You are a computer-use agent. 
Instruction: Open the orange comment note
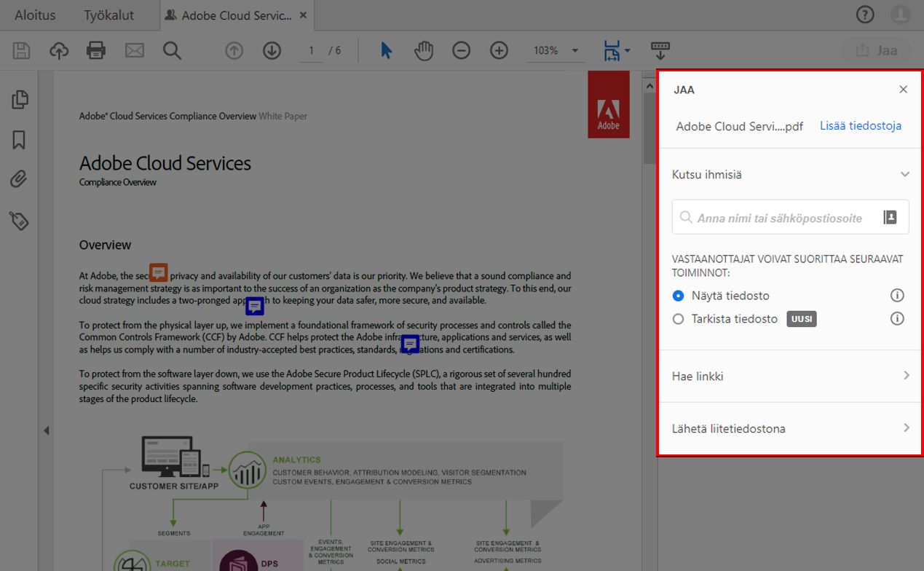159,272
